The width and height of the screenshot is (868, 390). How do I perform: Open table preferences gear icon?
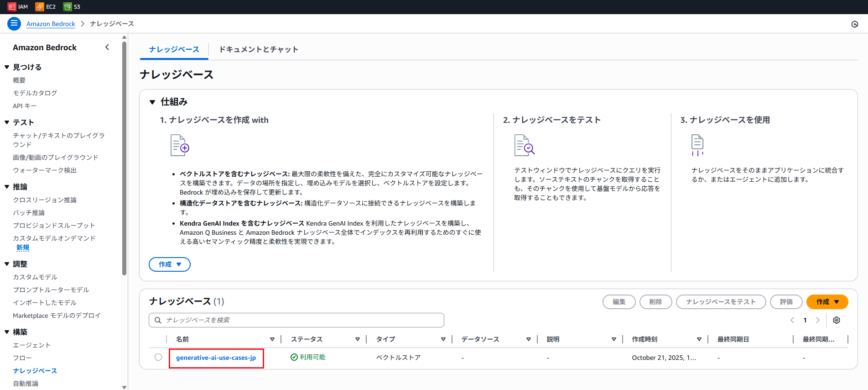pyautogui.click(x=836, y=320)
